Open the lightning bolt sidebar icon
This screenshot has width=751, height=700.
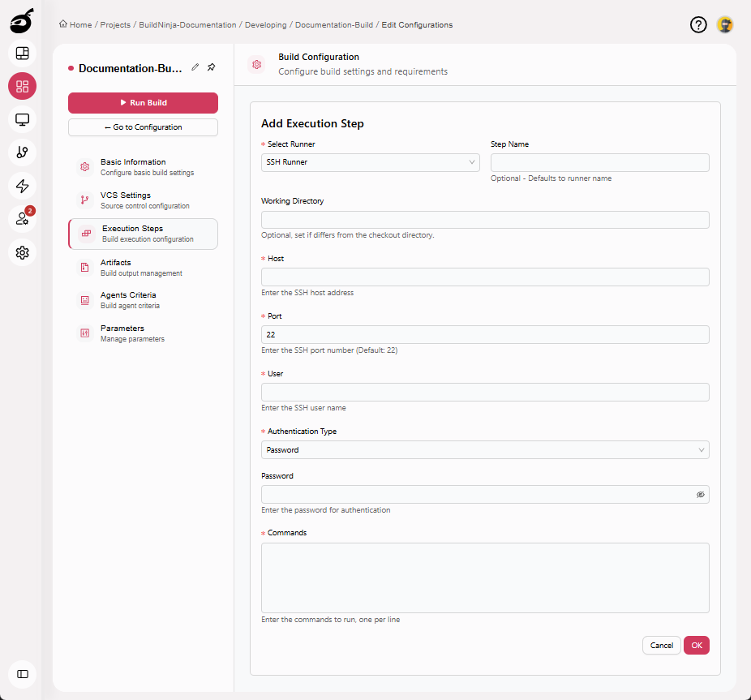coord(22,186)
